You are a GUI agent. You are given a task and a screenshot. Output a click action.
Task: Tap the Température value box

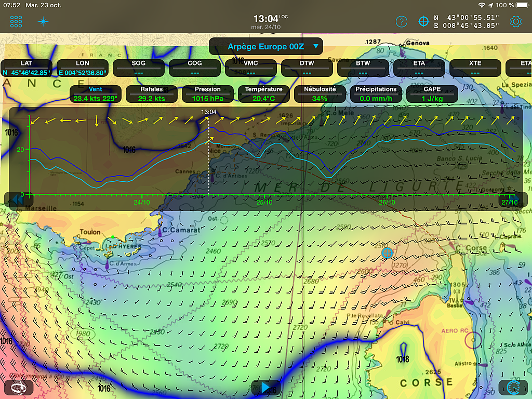tap(264, 94)
